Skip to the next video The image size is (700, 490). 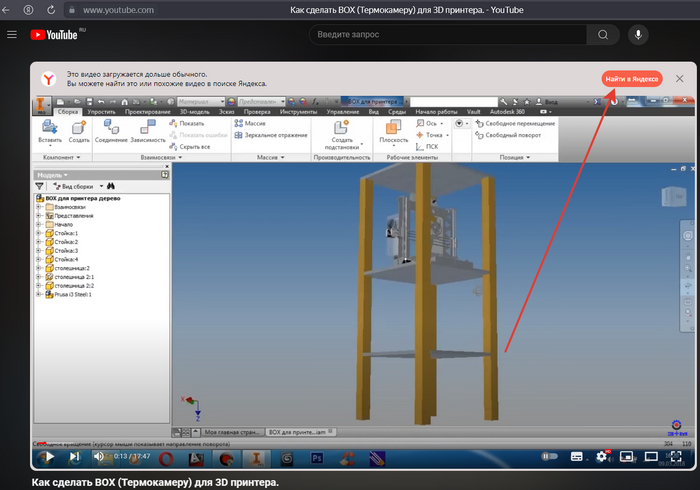[x=75, y=457]
